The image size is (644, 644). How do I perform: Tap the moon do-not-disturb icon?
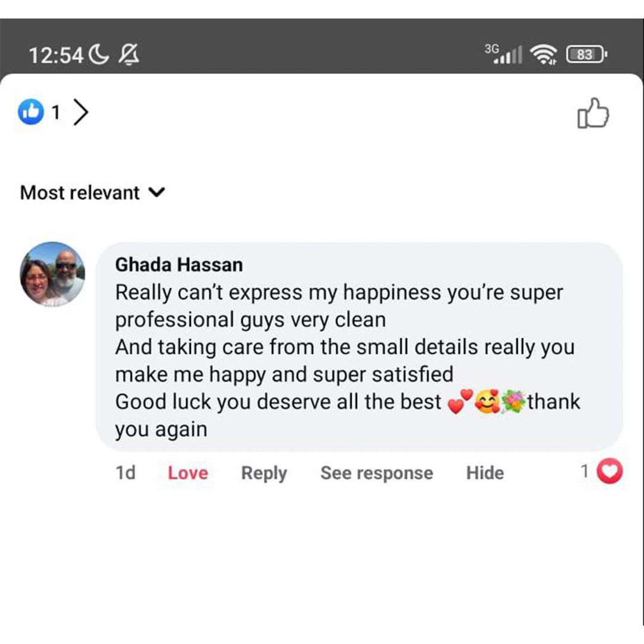click(x=99, y=55)
